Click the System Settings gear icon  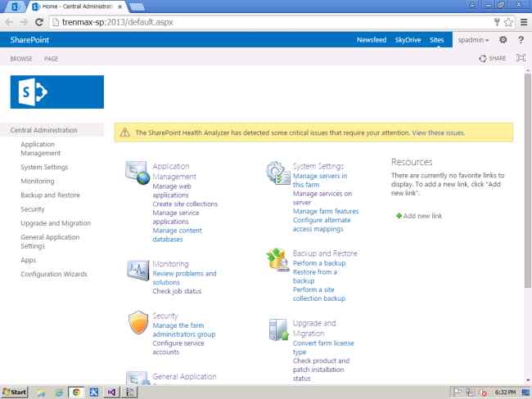[x=278, y=173]
